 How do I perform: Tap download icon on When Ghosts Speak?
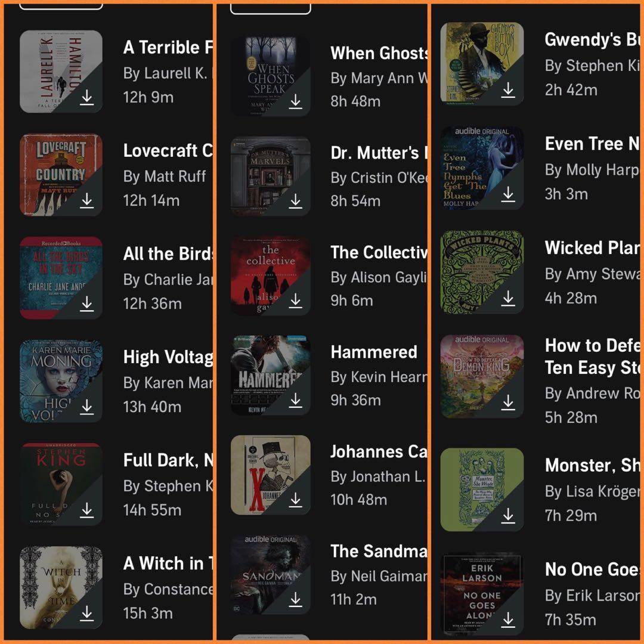click(295, 101)
